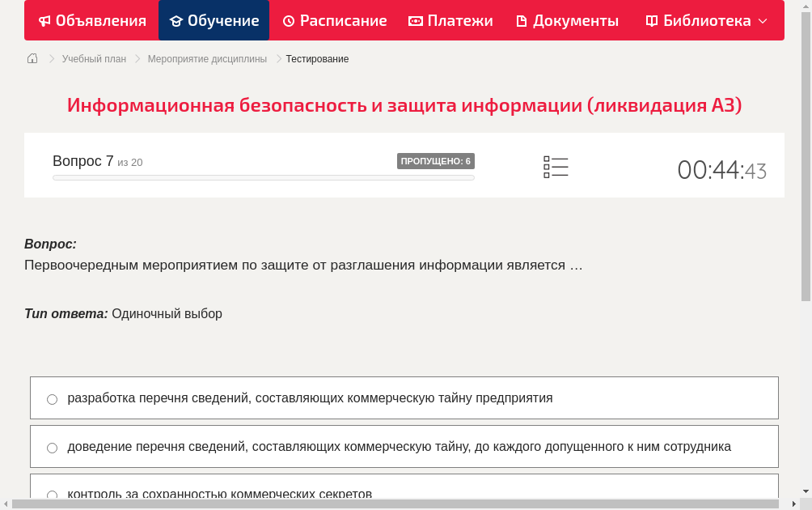Image resolution: width=812 pixels, height=510 pixels.
Task: Click the question progress bar
Action: click(263, 177)
